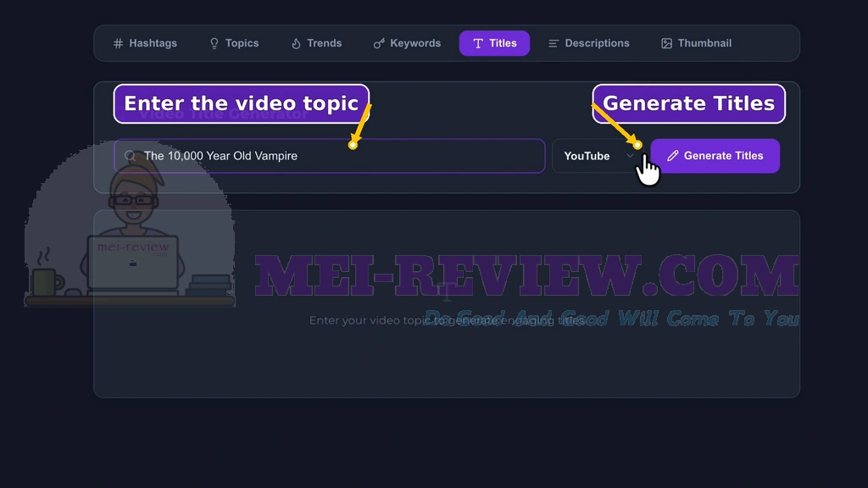Click the Generate Titles button
The height and width of the screenshot is (488, 868).
(x=715, y=156)
